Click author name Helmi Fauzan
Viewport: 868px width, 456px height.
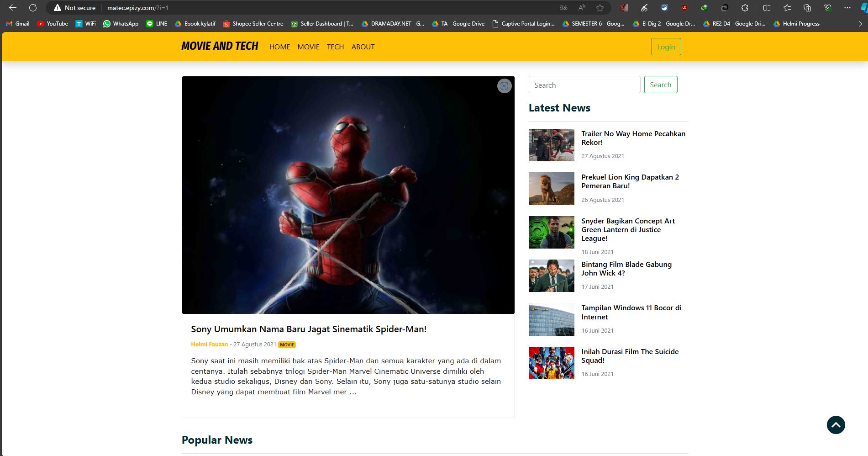pos(209,344)
